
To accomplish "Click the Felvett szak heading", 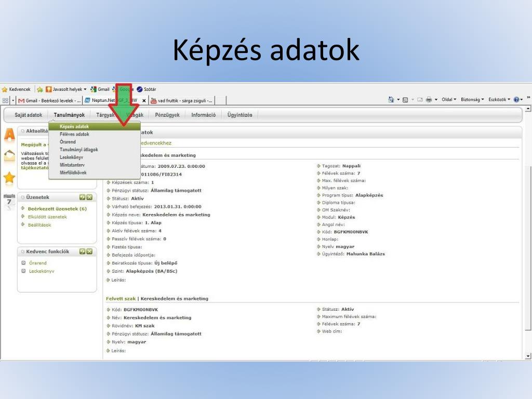I will (x=121, y=299).
